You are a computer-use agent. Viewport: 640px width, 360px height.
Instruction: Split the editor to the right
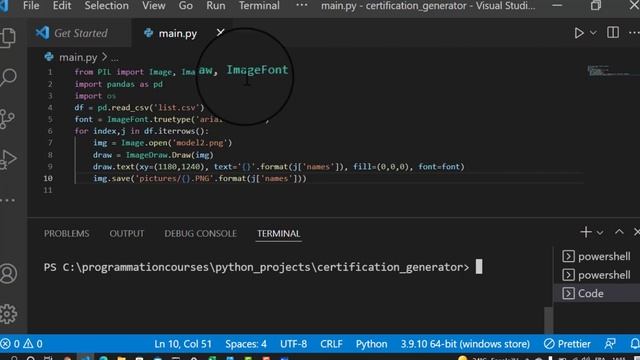(x=613, y=33)
